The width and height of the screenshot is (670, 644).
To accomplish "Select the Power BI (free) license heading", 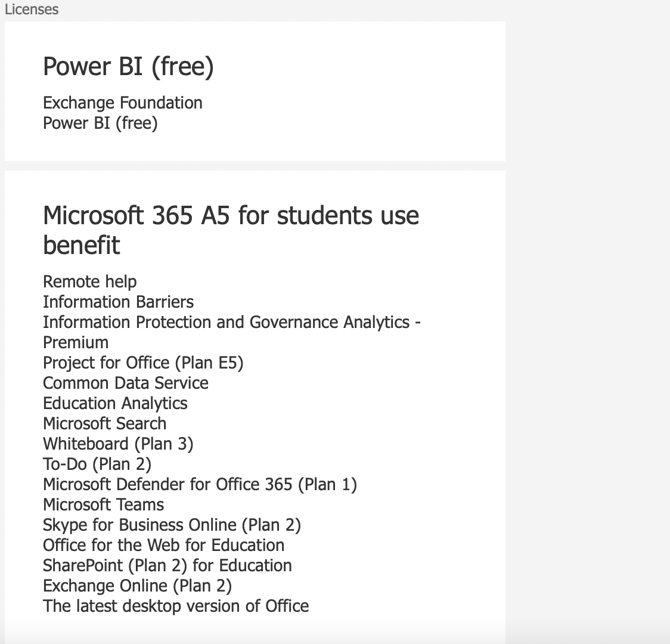I will [x=128, y=67].
